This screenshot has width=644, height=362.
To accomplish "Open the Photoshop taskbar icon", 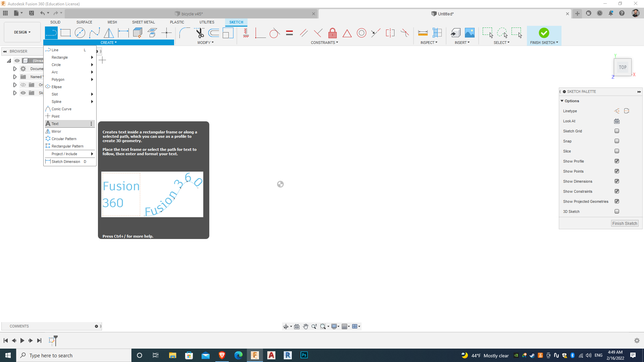I will (304, 355).
